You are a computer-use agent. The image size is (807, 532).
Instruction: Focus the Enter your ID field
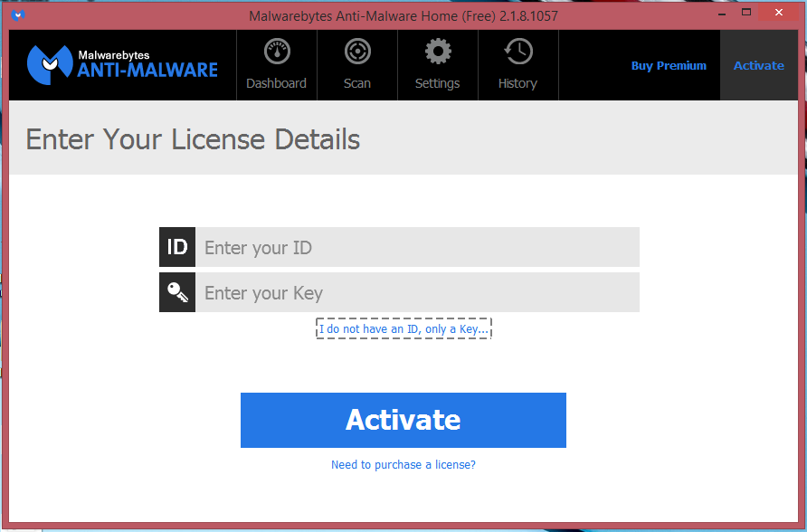[x=417, y=247]
